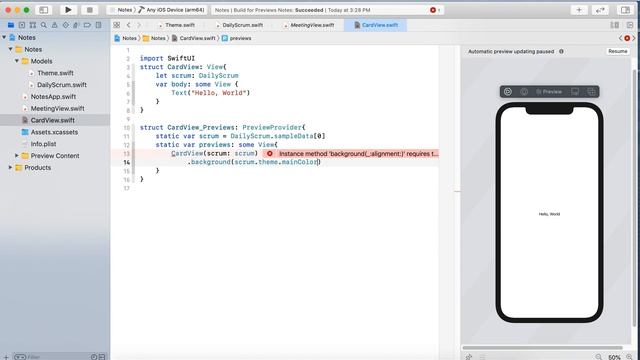Go back in editor history
The image size is (640, 360).
pos(129,25)
